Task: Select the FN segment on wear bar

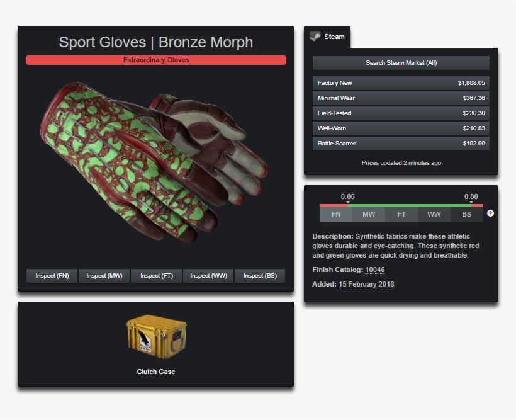Action: (336, 214)
